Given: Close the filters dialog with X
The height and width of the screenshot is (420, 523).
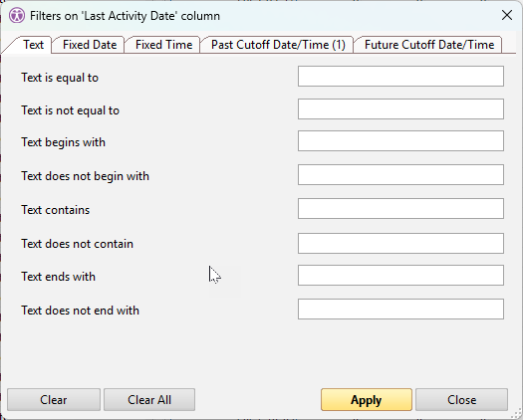Looking at the screenshot, I should pos(507,15).
